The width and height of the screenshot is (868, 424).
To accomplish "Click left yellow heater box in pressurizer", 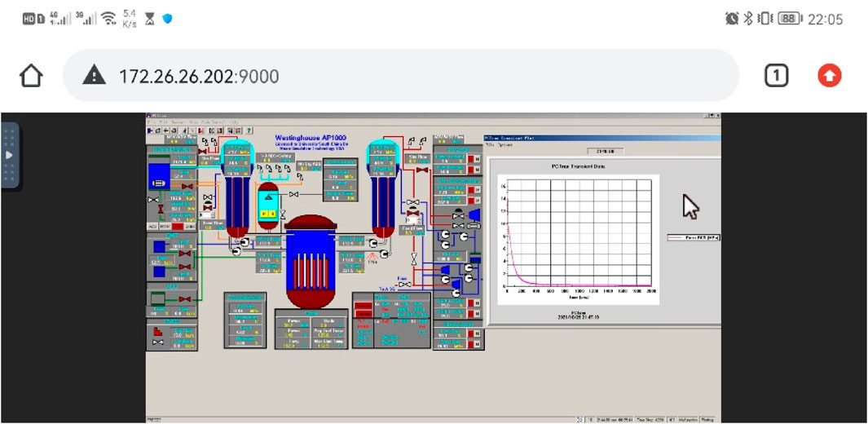I will [264, 214].
